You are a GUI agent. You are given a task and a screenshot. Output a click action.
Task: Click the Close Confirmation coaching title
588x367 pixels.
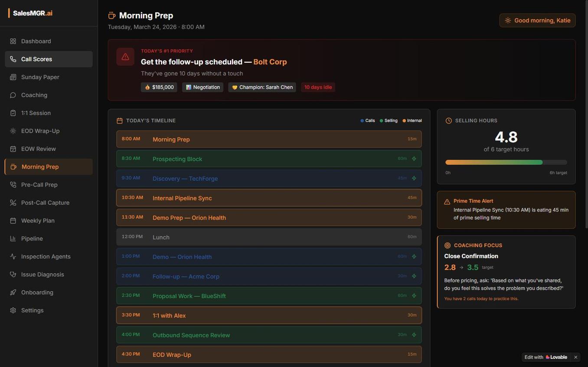click(x=471, y=256)
